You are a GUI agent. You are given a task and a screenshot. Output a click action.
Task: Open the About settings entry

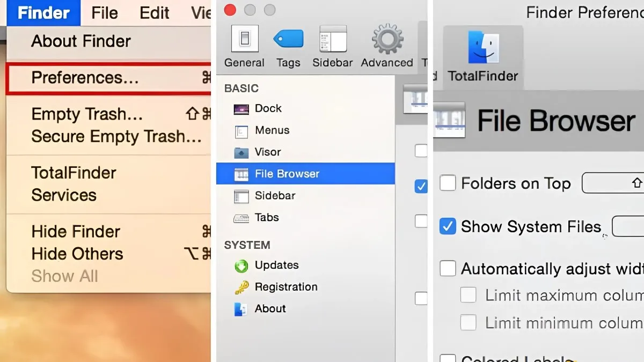pos(270,308)
